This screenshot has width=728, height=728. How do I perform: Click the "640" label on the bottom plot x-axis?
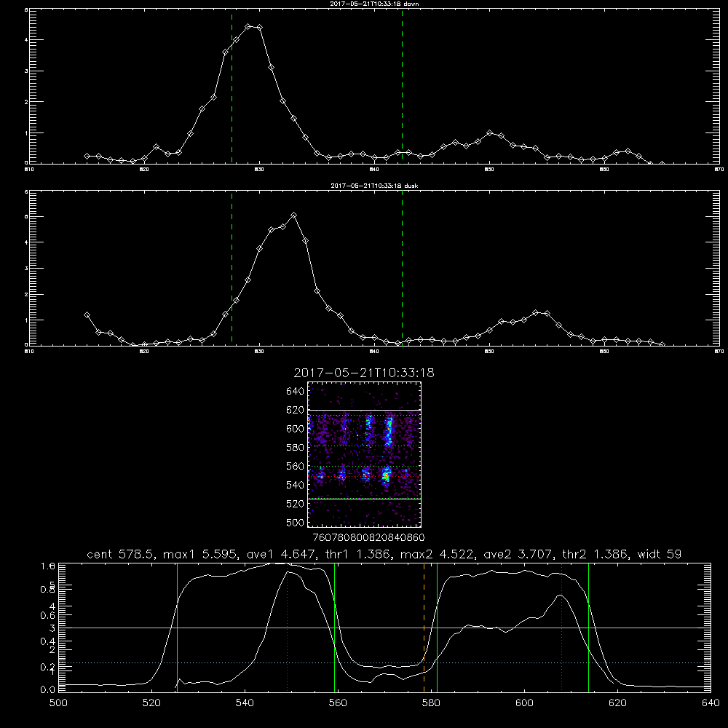click(711, 703)
